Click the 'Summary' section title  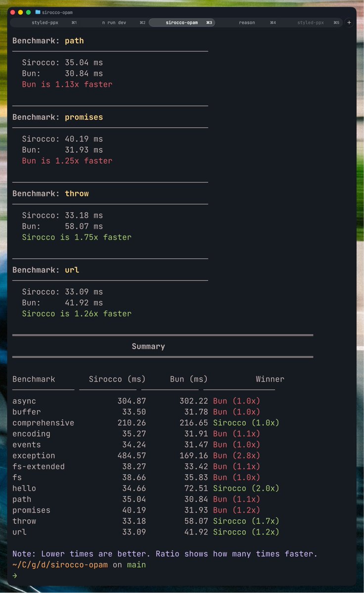(148, 346)
